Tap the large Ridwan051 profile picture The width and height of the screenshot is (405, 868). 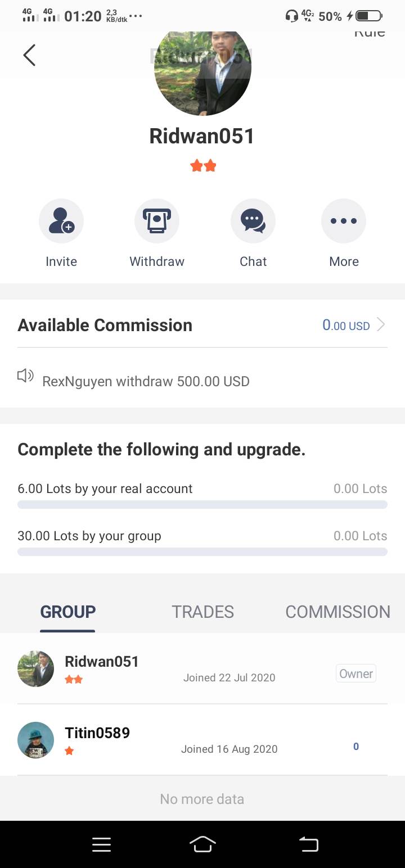[x=202, y=70]
